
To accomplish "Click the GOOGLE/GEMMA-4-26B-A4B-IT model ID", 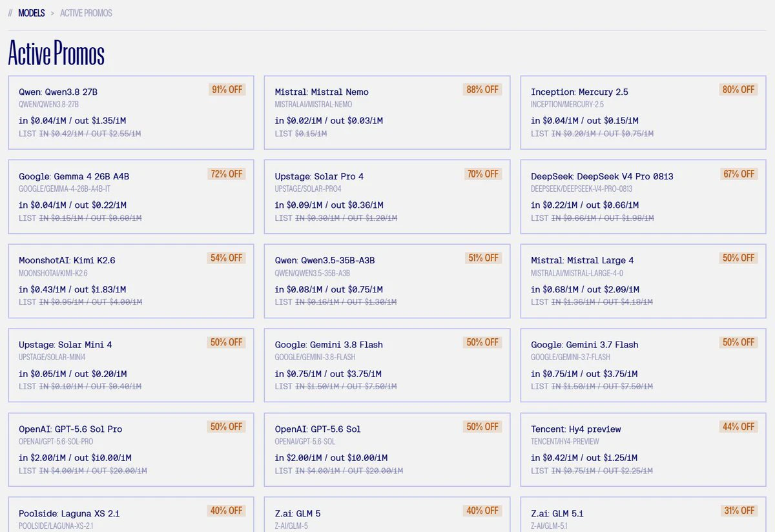I will [65, 189].
